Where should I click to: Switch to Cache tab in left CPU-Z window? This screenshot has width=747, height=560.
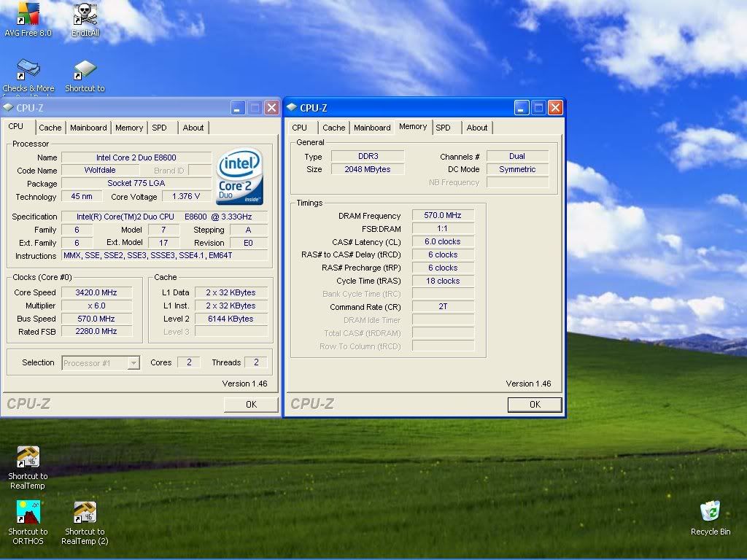click(x=50, y=128)
